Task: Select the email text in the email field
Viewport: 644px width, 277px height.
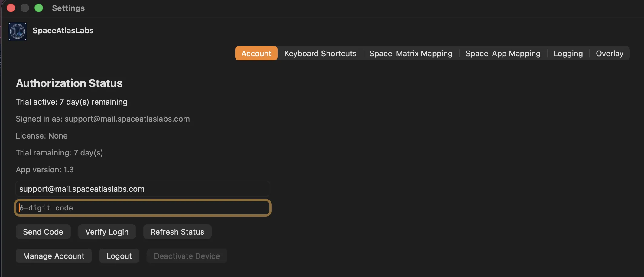Action: pyautogui.click(x=82, y=189)
